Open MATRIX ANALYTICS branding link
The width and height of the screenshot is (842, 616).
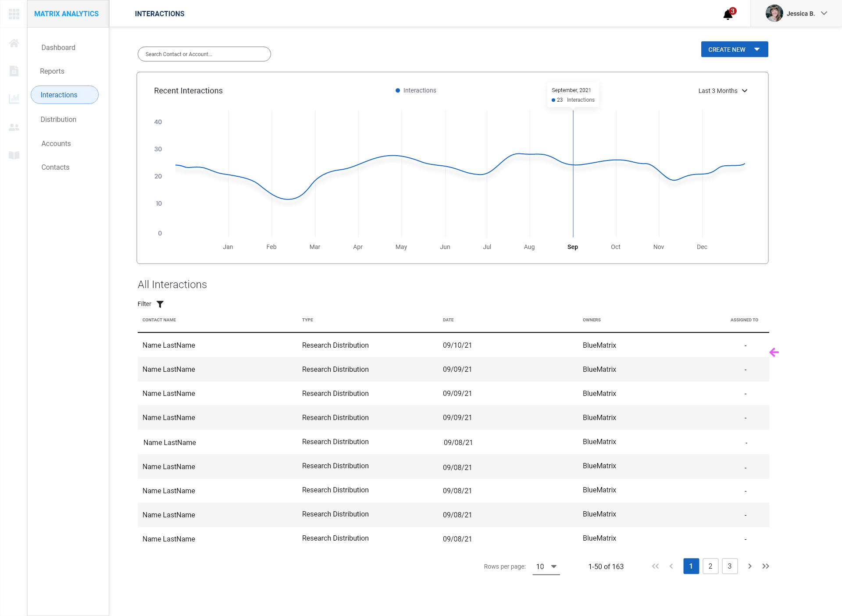pos(66,14)
